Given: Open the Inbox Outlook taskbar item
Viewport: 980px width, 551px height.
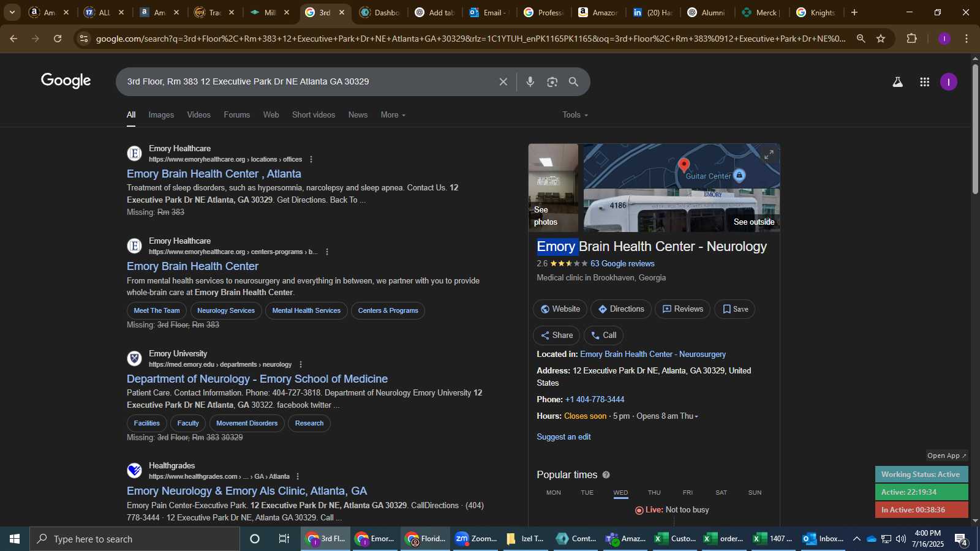Looking at the screenshot, I should tap(824, 539).
